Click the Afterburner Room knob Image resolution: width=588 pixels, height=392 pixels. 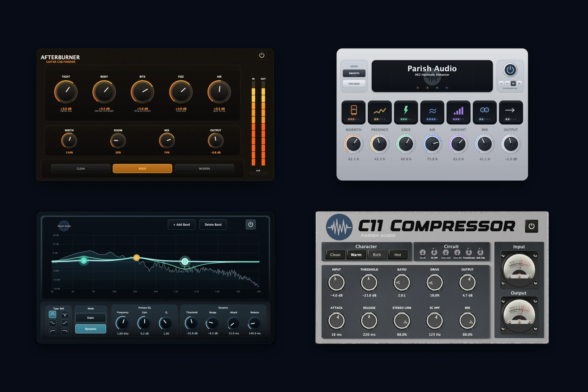118,140
